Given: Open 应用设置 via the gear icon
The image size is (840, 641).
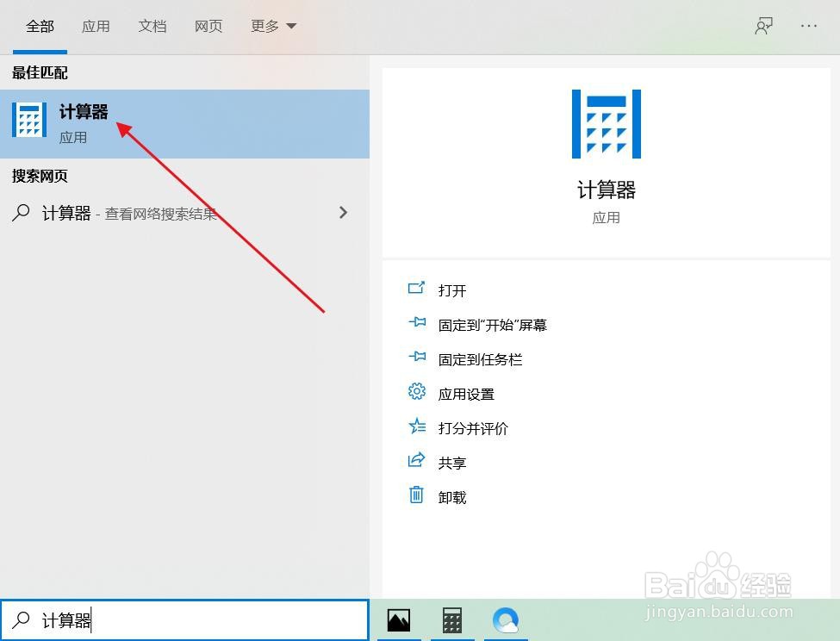Looking at the screenshot, I should pyautogui.click(x=416, y=393).
